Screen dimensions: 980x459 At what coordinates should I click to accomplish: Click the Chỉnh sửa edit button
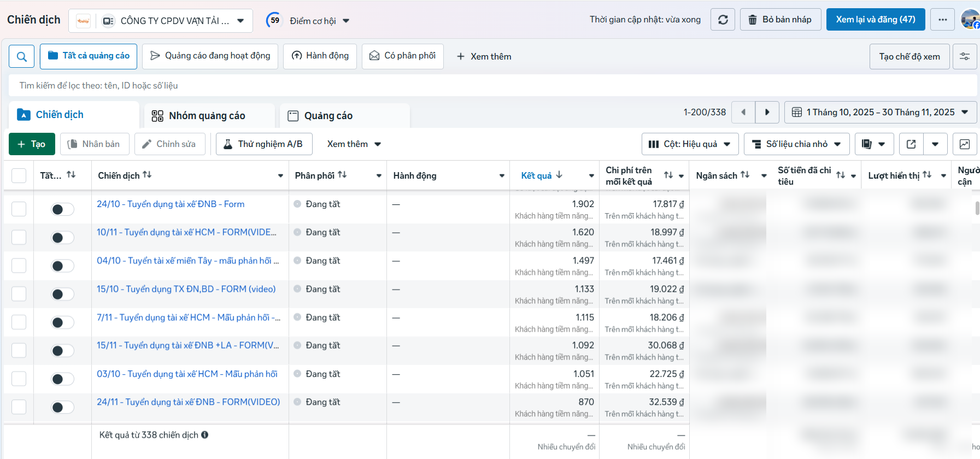coord(170,144)
